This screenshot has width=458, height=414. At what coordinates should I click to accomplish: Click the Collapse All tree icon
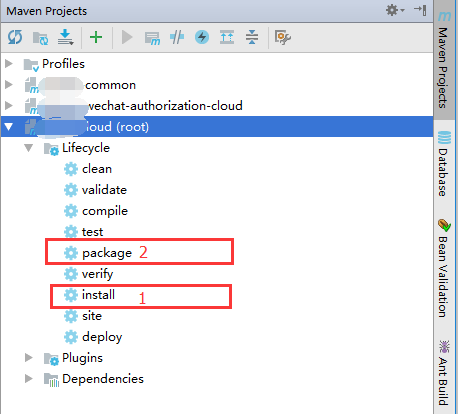coord(252,37)
